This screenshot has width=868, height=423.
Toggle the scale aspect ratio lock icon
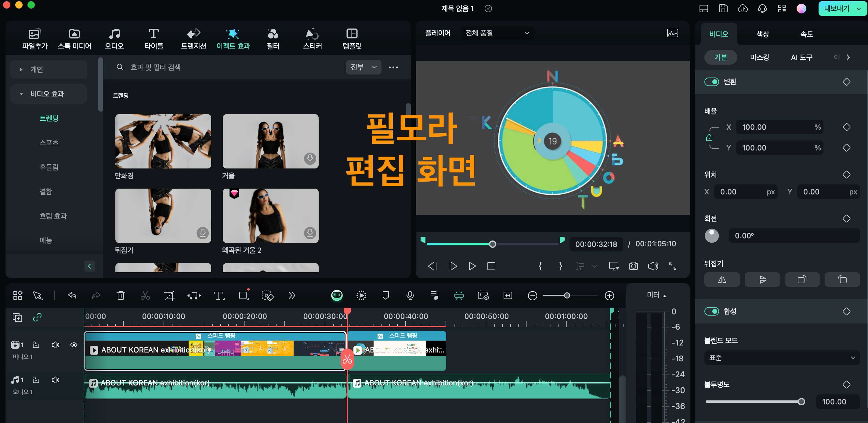[x=709, y=138]
